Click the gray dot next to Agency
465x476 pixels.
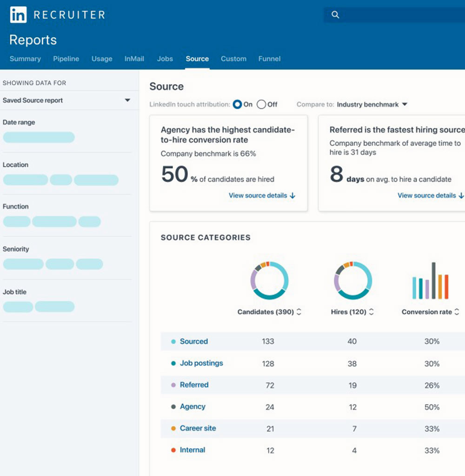(173, 407)
